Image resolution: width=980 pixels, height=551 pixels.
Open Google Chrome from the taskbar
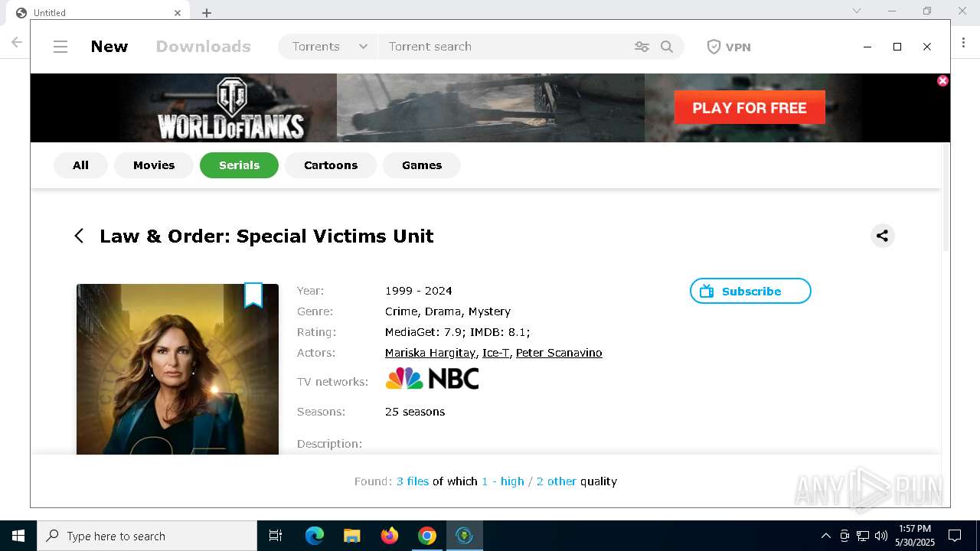[x=427, y=536]
